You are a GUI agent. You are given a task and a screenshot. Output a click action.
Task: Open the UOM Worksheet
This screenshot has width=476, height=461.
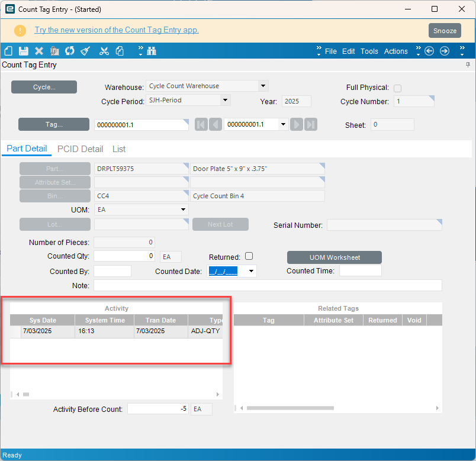335,257
